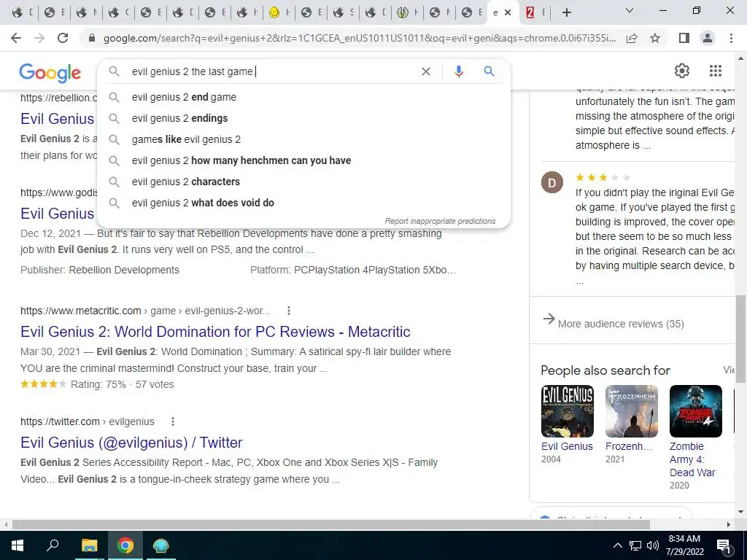This screenshot has height=560, width=747.
Task: Pick suggestion 'evil genius 2 endings'
Action: coord(304,118)
